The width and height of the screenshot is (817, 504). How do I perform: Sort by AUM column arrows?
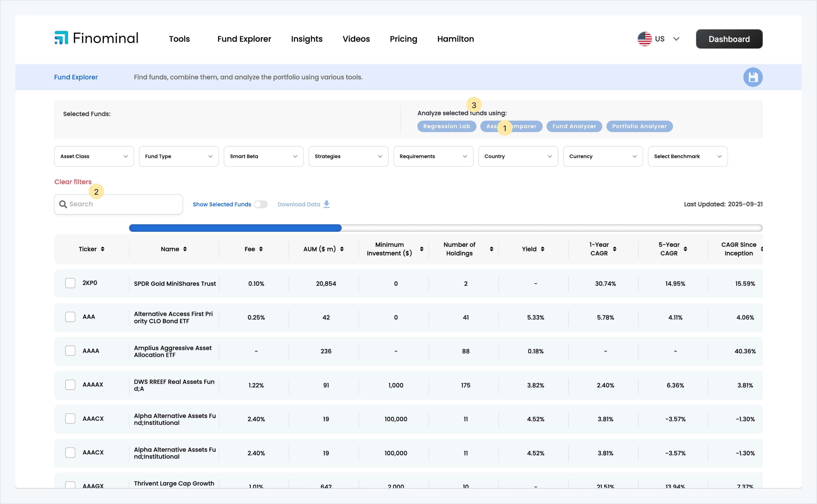[x=342, y=249]
